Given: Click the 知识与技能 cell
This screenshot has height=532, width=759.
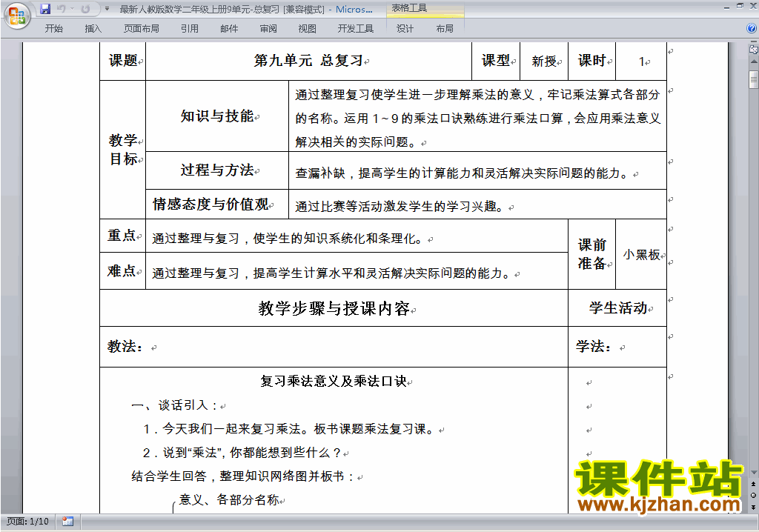Looking at the screenshot, I should (217, 116).
